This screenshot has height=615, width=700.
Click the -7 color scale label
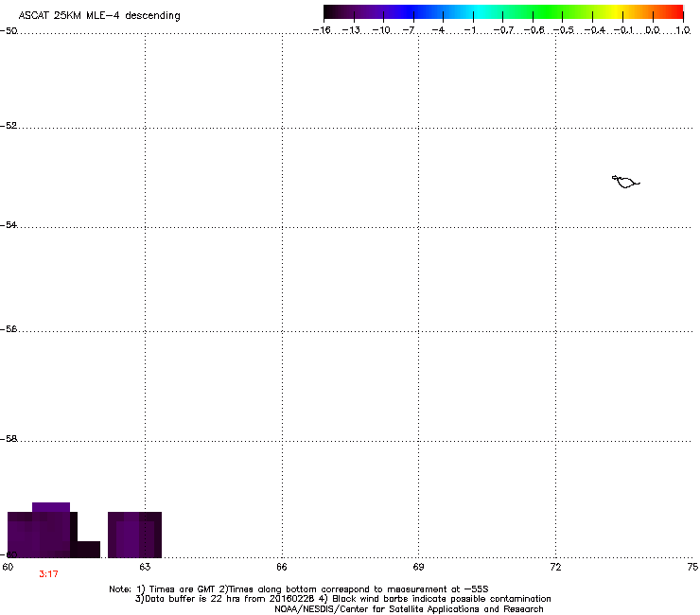(x=409, y=30)
